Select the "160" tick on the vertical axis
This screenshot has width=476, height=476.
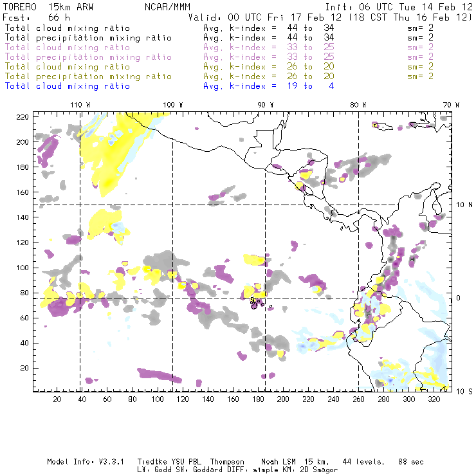coord(23,192)
